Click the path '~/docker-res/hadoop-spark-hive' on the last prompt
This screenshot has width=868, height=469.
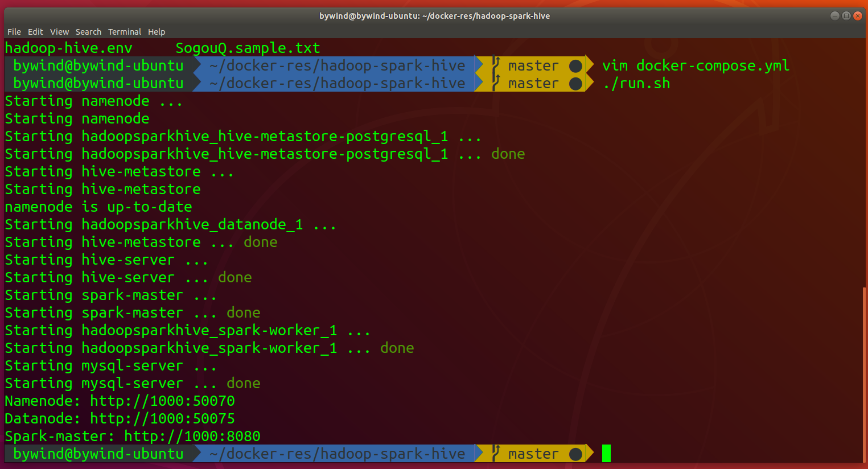pyautogui.click(x=338, y=454)
